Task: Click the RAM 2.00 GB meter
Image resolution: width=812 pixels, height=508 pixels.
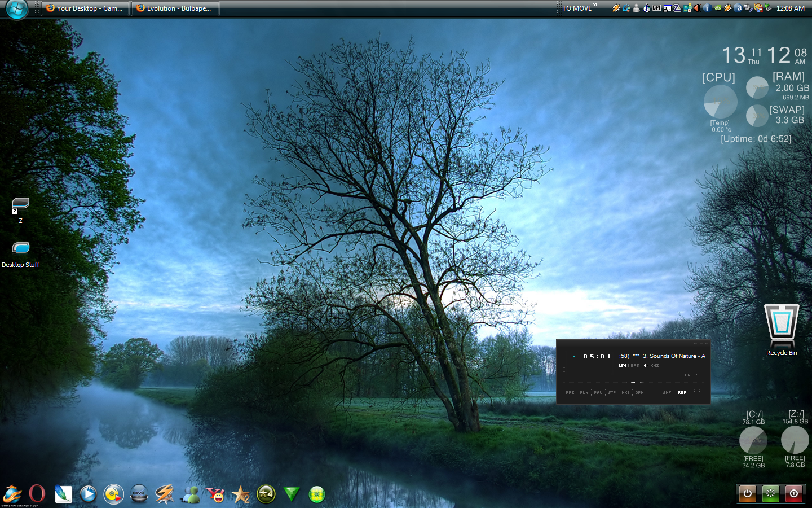Action: (757, 87)
